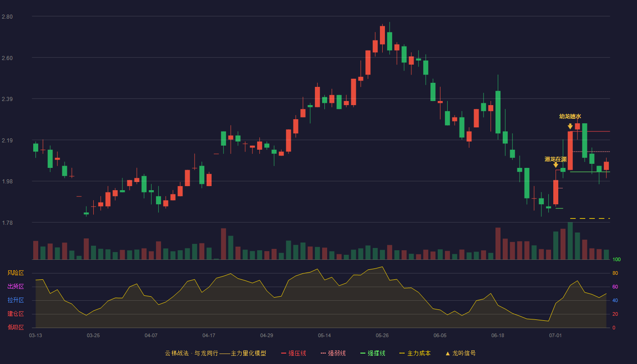The height and width of the screenshot is (364, 637).
Task: Click the 07-01 date label
Action: tap(556, 335)
